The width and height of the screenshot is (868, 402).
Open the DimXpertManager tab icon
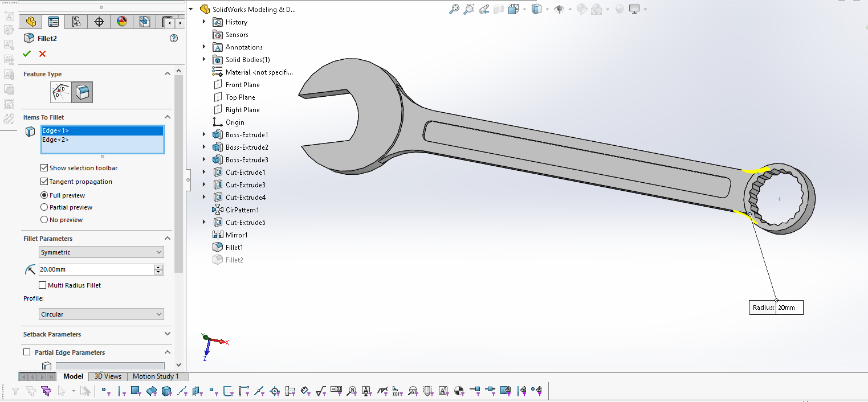click(x=99, y=22)
